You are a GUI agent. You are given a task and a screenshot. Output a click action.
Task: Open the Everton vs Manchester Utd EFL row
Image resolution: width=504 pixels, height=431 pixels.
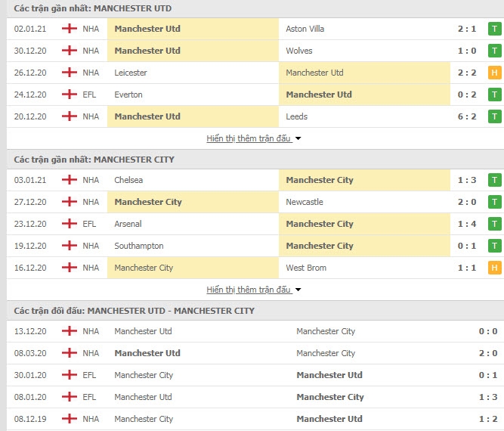254,95
